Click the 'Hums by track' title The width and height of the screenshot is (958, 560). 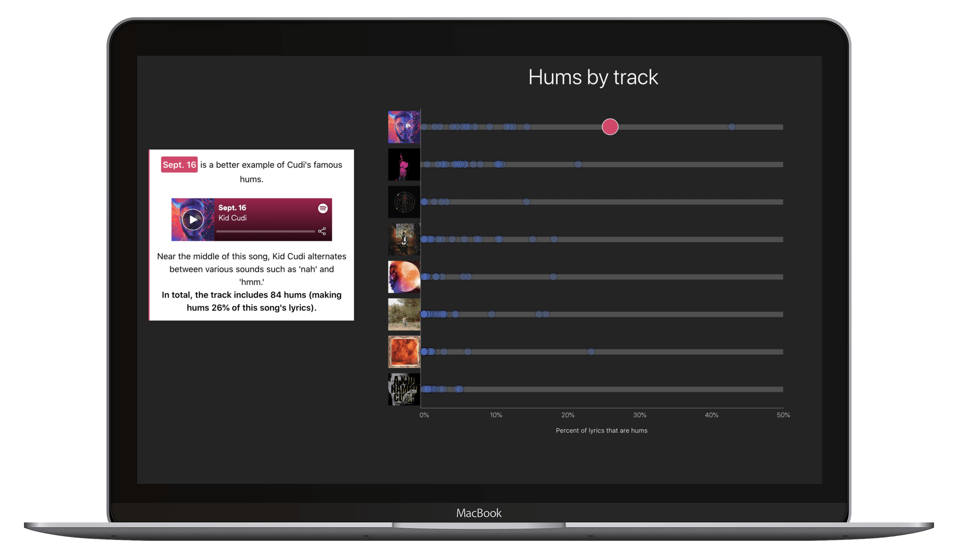pos(593,77)
